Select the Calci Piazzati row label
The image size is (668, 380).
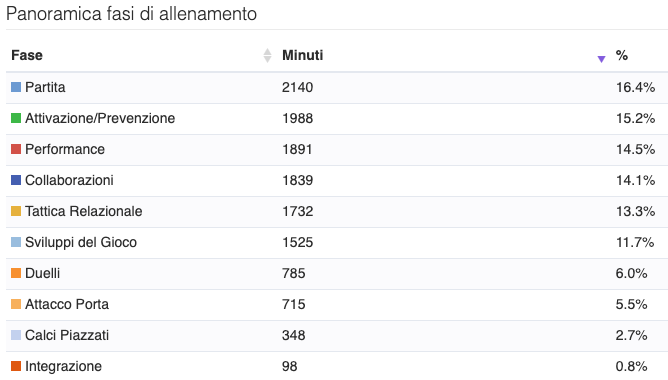(67, 335)
